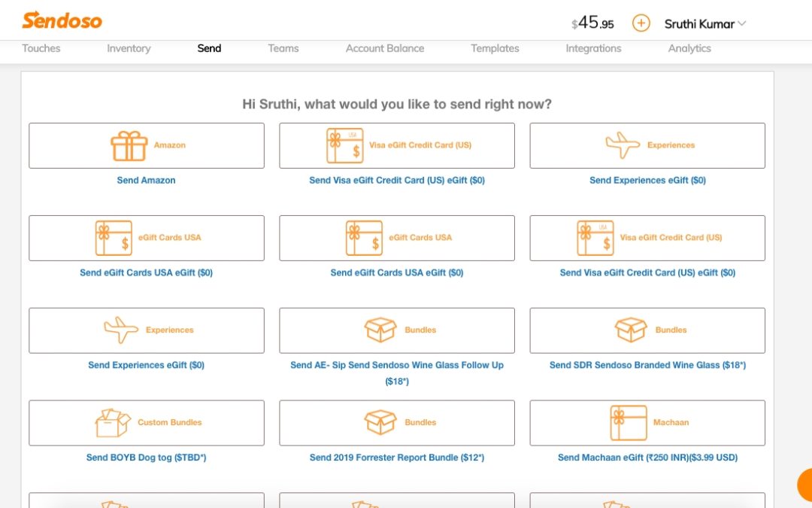Click gift card icon in middle eGift Cards USA card
This screenshot has height=508, width=812.
(x=364, y=238)
